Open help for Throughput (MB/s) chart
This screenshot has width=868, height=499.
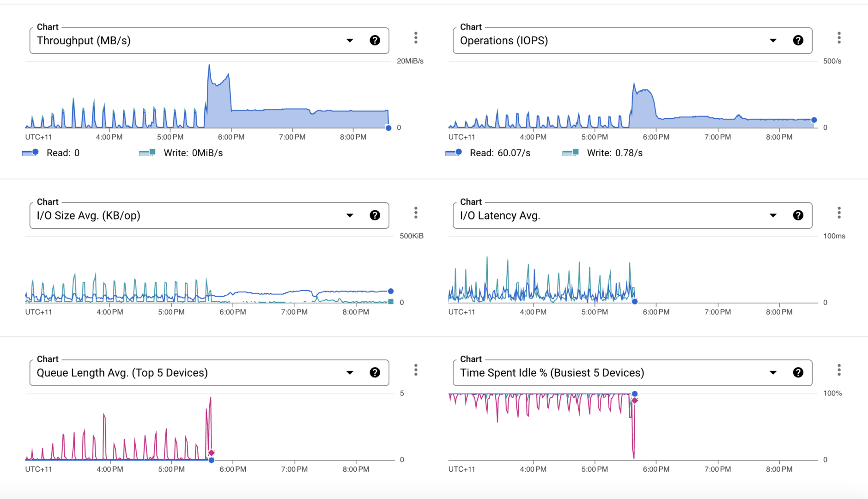(375, 41)
